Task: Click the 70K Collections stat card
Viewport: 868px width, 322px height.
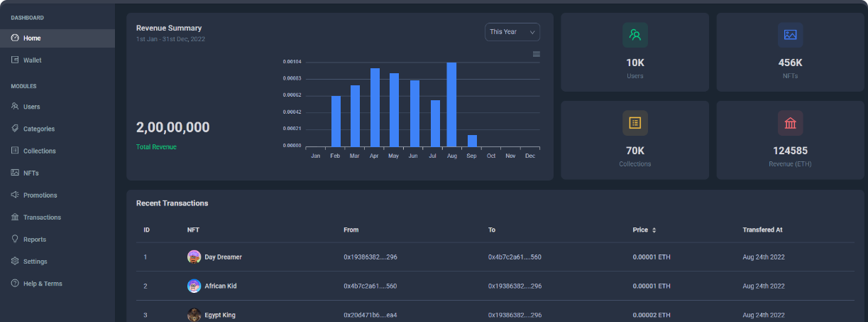Action: (x=635, y=140)
